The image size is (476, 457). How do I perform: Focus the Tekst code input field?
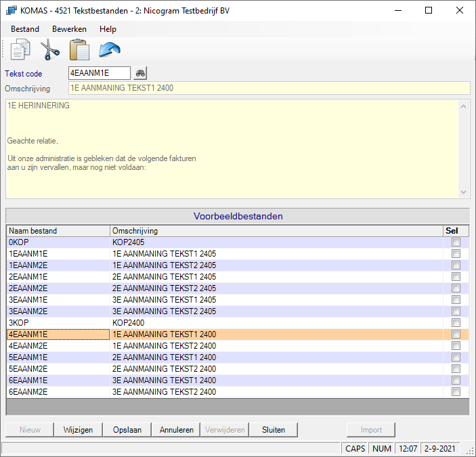click(100, 73)
